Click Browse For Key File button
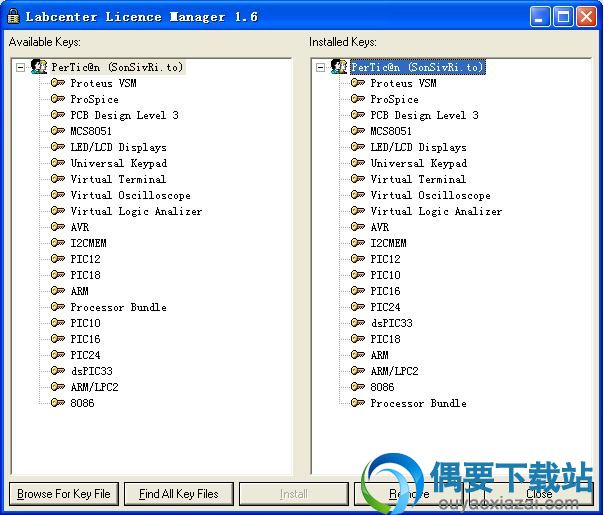The width and height of the screenshot is (604, 515). pyautogui.click(x=64, y=494)
